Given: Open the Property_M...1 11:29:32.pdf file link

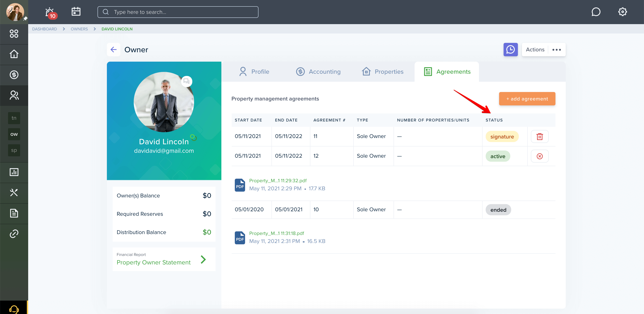Looking at the screenshot, I should 278,180.
